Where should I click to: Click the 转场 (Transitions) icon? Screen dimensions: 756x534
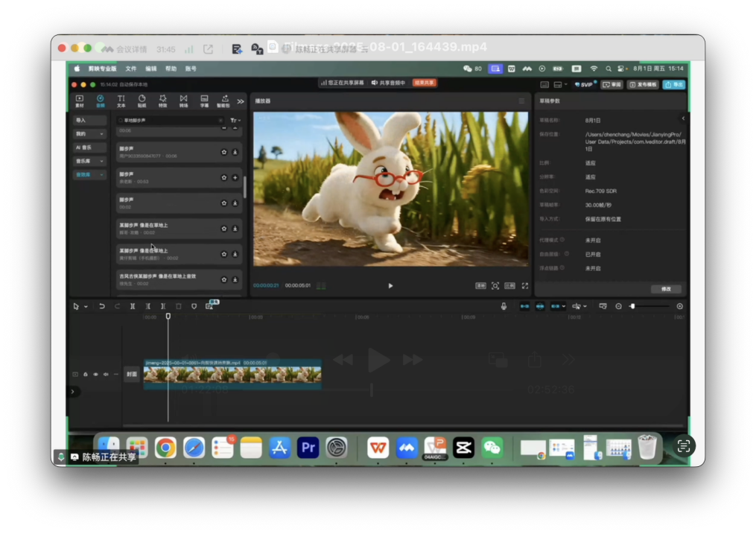[183, 101]
